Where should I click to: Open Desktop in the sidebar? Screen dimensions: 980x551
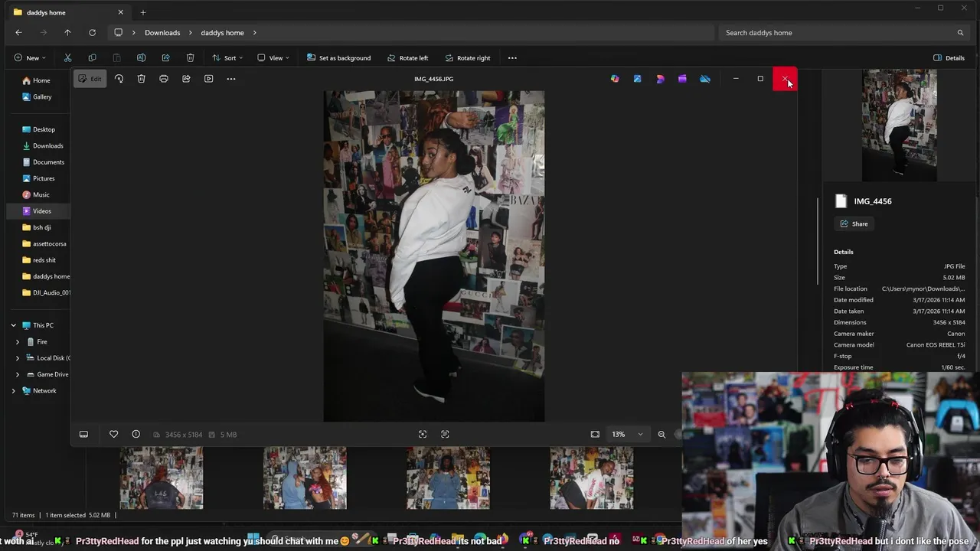[44, 129]
